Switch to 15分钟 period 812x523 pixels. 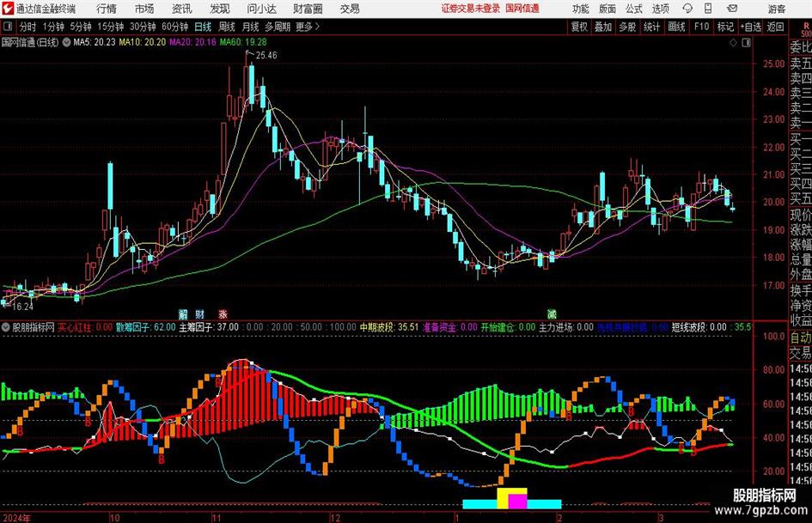tap(111, 27)
